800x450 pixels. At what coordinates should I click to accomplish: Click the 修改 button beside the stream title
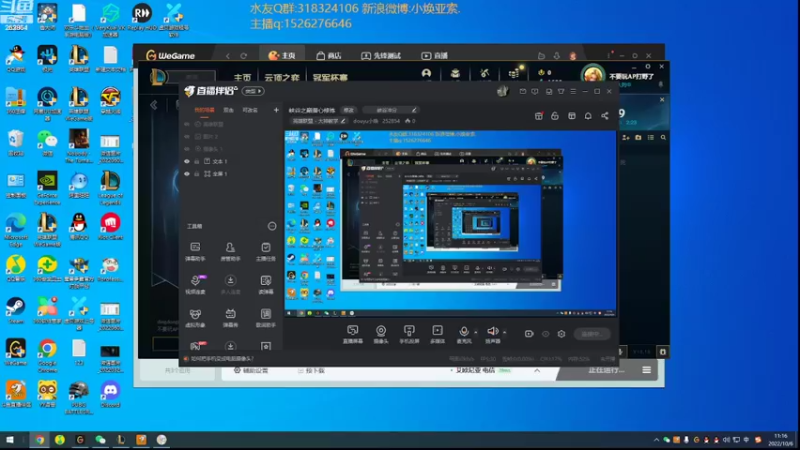(x=348, y=110)
